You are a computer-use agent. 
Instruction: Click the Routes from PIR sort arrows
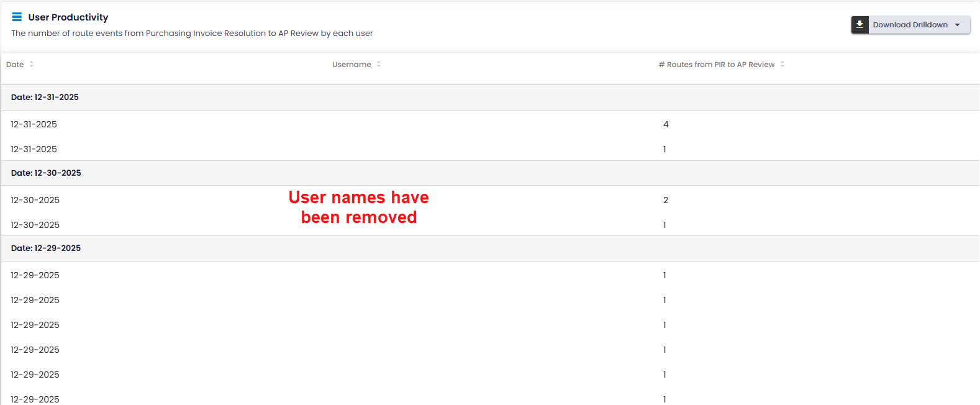(783, 65)
